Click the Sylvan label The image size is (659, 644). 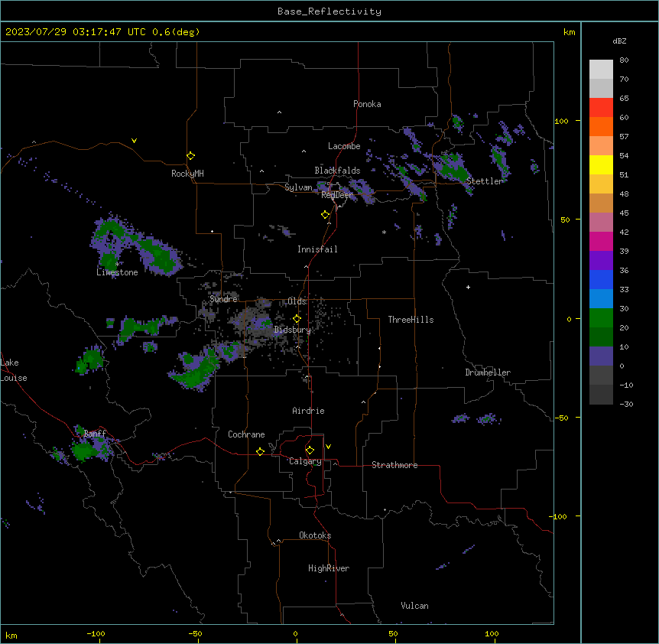[x=298, y=187]
